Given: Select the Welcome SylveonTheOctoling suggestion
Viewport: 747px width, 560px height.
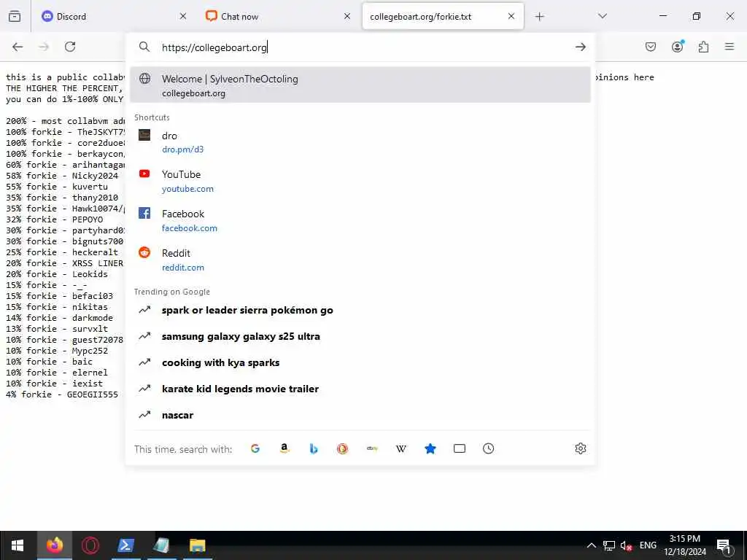Looking at the screenshot, I should (360, 85).
